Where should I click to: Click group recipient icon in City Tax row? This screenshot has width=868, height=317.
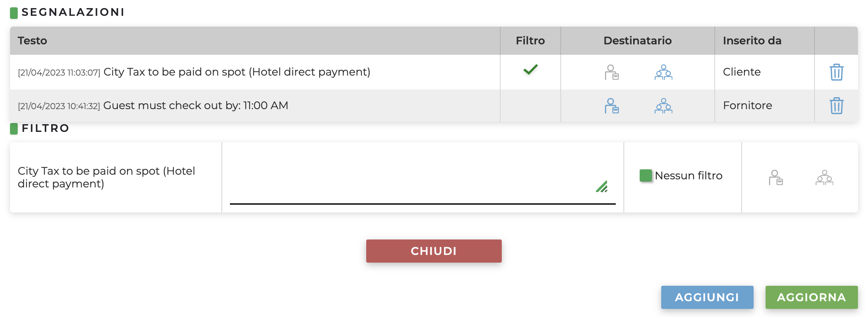click(x=663, y=72)
